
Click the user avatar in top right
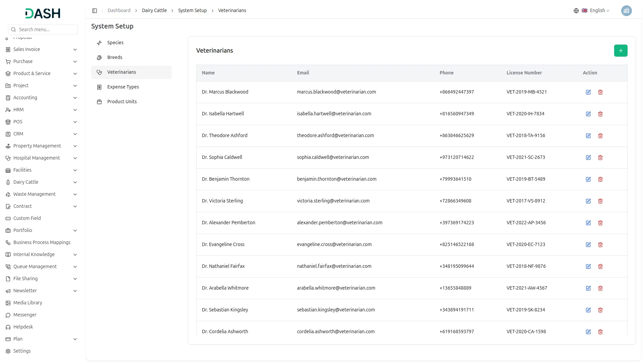tap(626, 11)
